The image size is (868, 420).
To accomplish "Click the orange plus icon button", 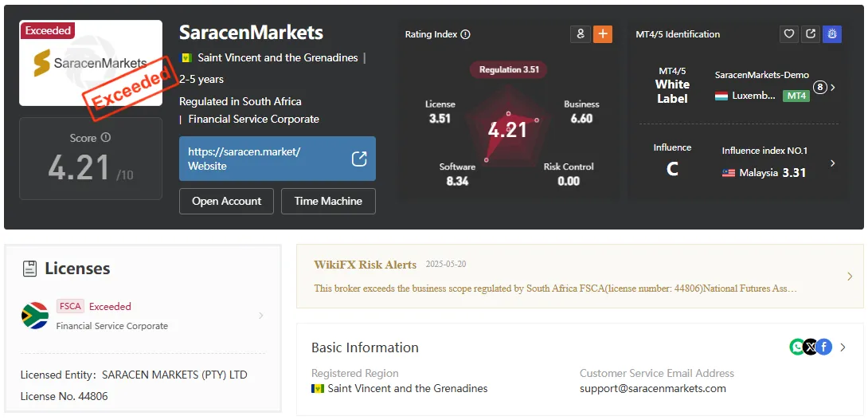I will 603,34.
